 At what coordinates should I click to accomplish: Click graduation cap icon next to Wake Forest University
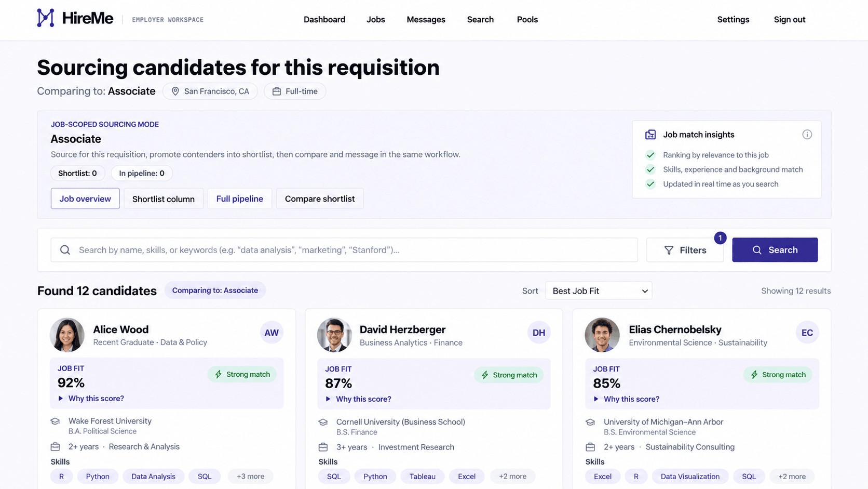pos(55,421)
